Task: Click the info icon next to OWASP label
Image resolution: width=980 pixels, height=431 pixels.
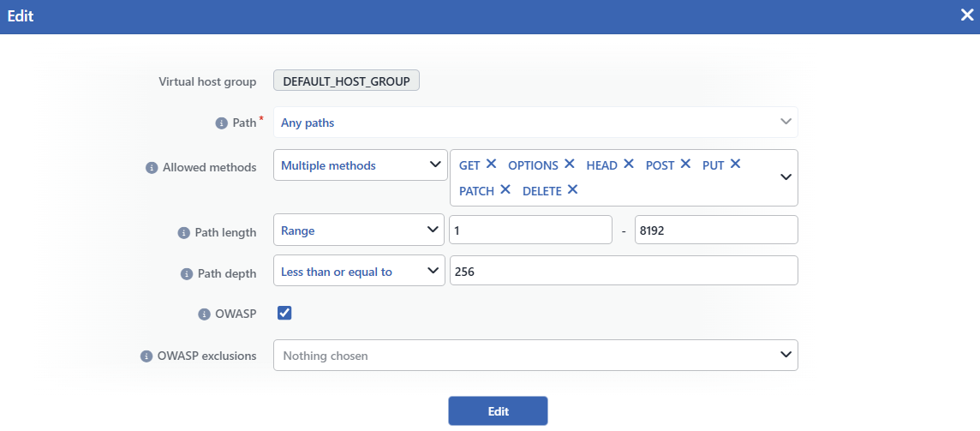Action: [x=204, y=314]
